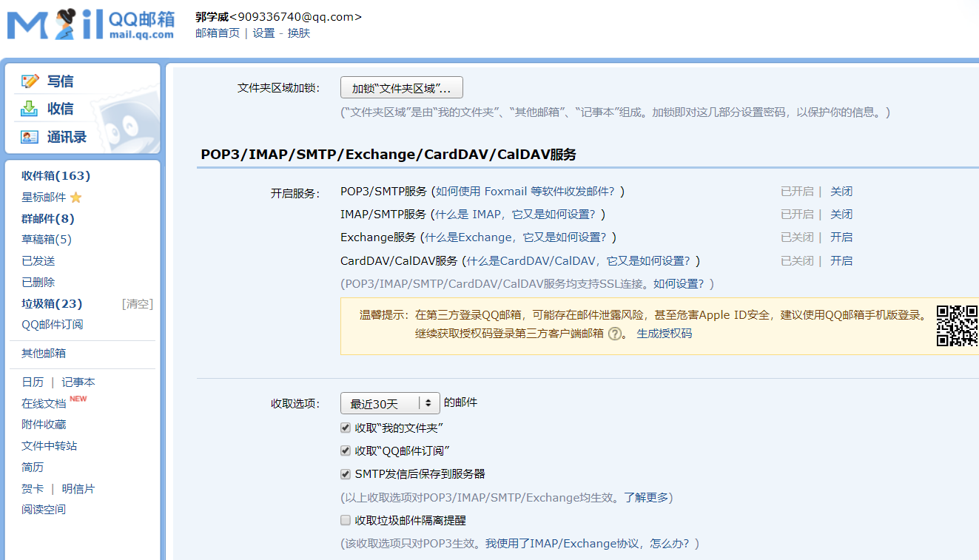This screenshot has height=560, width=979.
Task: Enable Exchange service via 开启
Action: coord(841,237)
